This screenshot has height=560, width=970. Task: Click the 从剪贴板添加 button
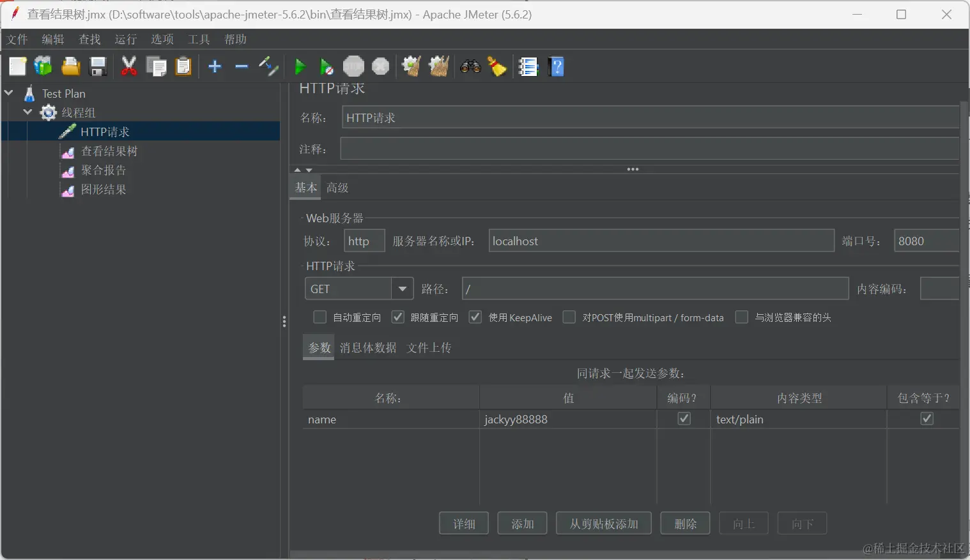tap(604, 524)
